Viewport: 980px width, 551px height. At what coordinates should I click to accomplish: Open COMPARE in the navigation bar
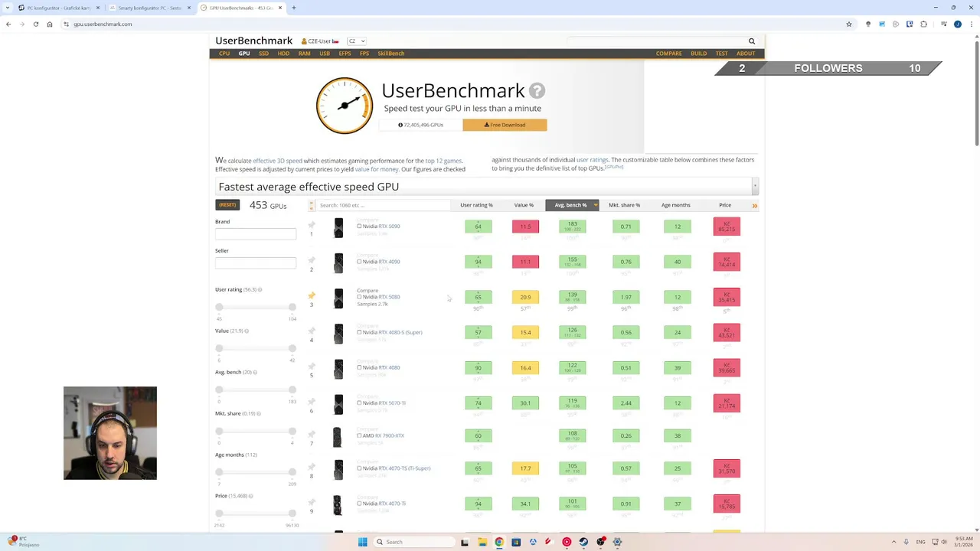click(x=668, y=54)
